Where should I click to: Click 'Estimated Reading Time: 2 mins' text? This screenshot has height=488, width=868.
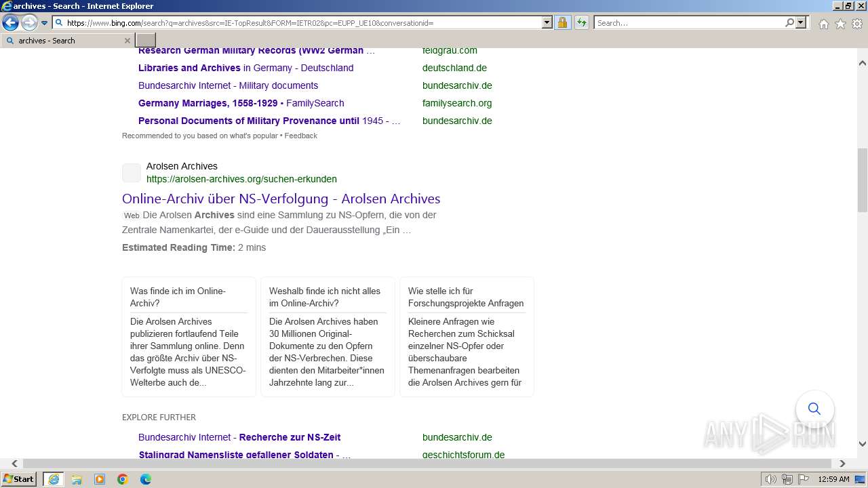194,247
